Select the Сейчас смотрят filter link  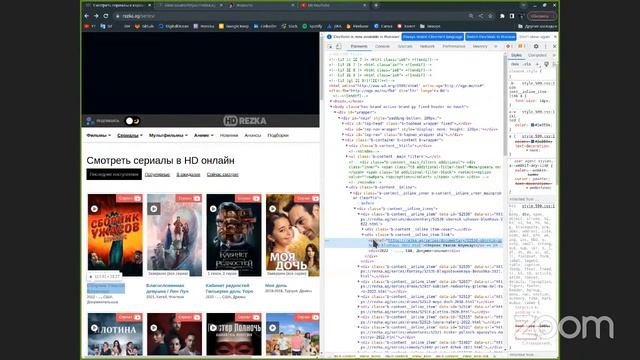pos(222,174)
